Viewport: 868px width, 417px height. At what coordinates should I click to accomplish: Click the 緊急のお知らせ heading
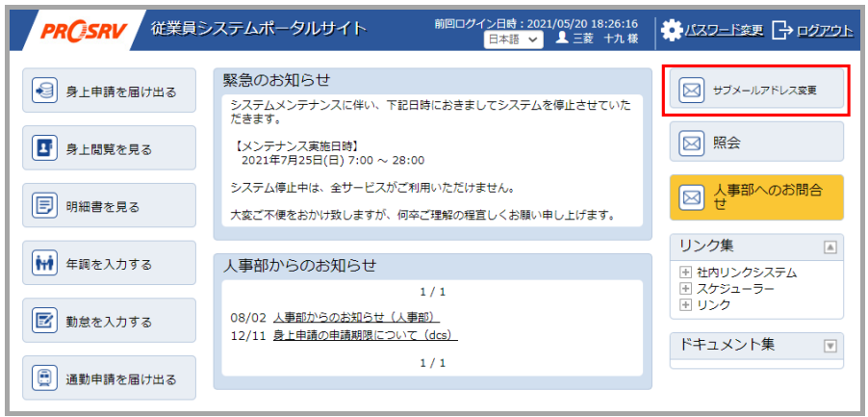click(x=277, y=80)
